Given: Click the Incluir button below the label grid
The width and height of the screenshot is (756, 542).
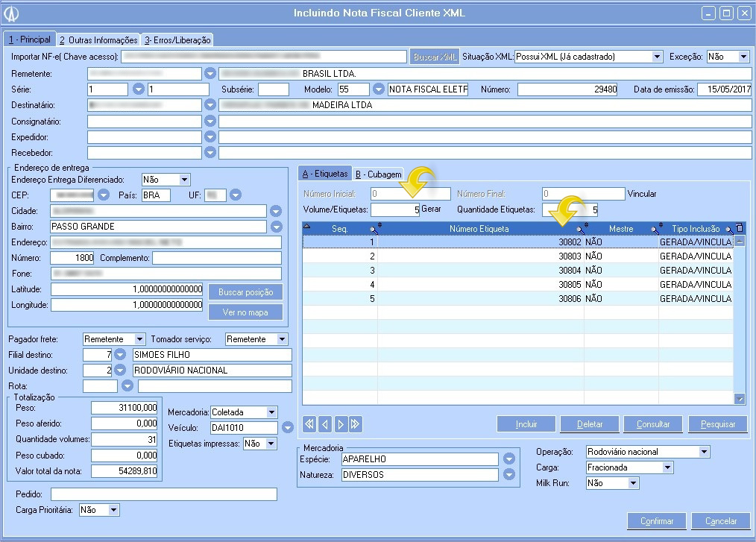Looking at the screenshot, I should [526, 424].
